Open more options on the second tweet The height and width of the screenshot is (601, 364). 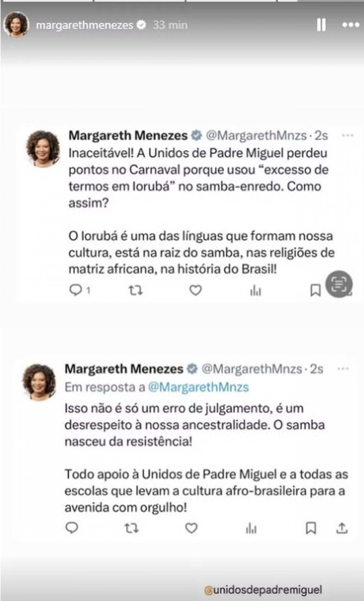[x=343, y=369]
